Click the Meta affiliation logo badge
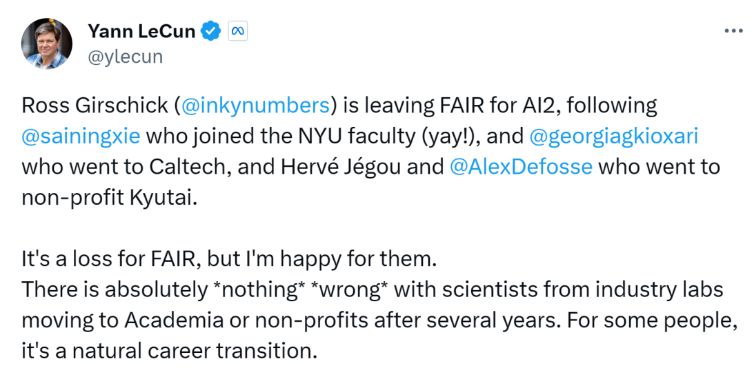The image size is (753, 370). (238, 32)
